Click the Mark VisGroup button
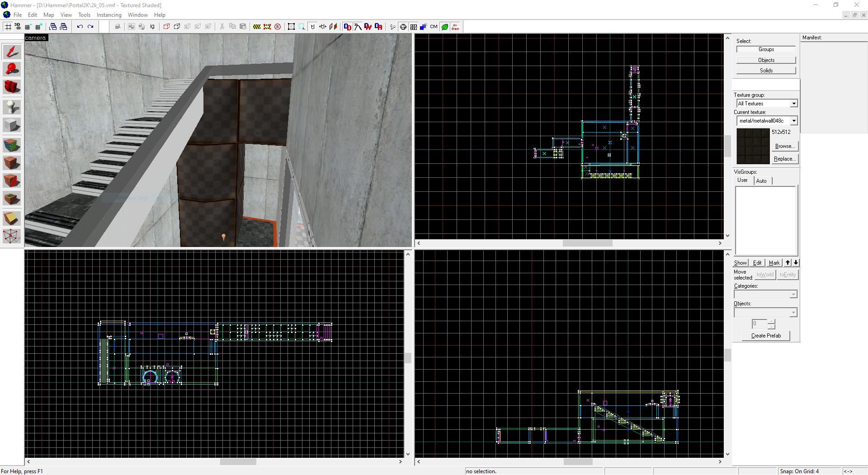The width and height of the screenshot is (868, 475). point(774,263)
